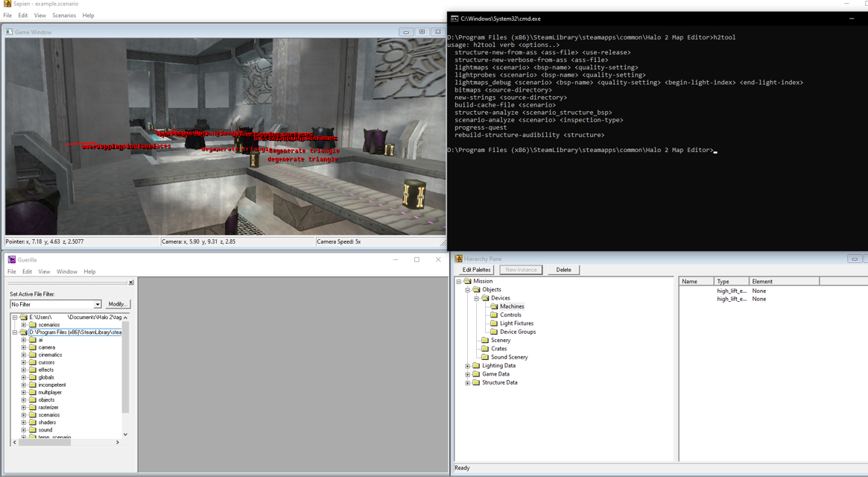Click the Crates folder icon
Viewport: 868px width, 477px height.
486,349
